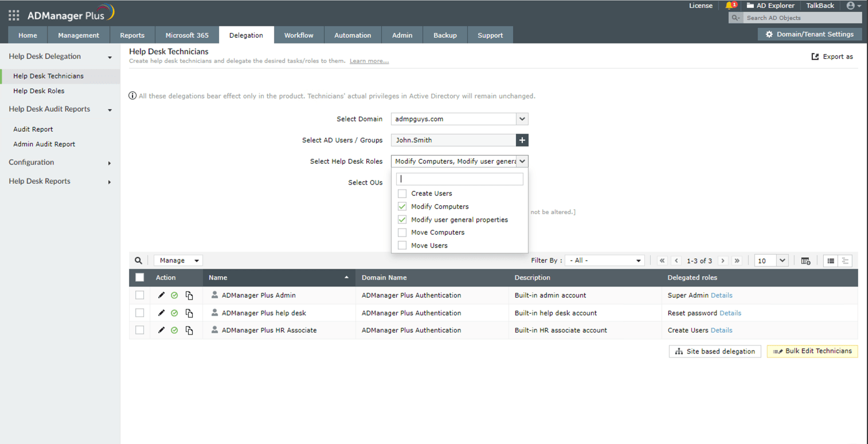Go to the previous page of results

point(677,261)
